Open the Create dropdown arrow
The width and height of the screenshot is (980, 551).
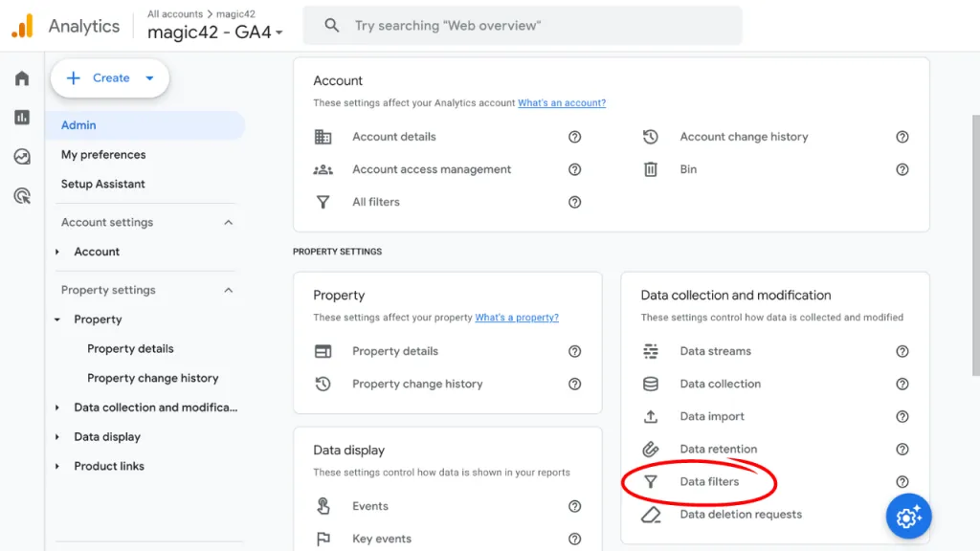[x=149, y=78]
